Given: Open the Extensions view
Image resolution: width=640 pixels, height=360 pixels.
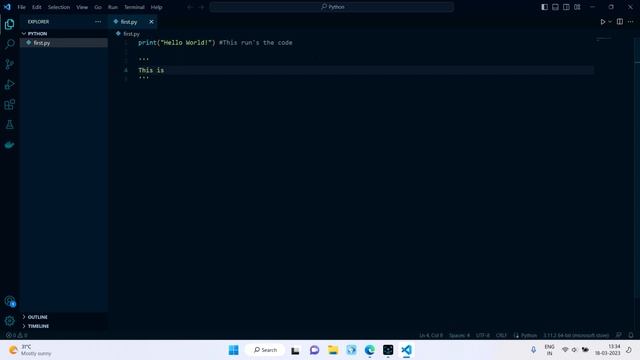Looking at the screenshot, I should click(9, 104).
